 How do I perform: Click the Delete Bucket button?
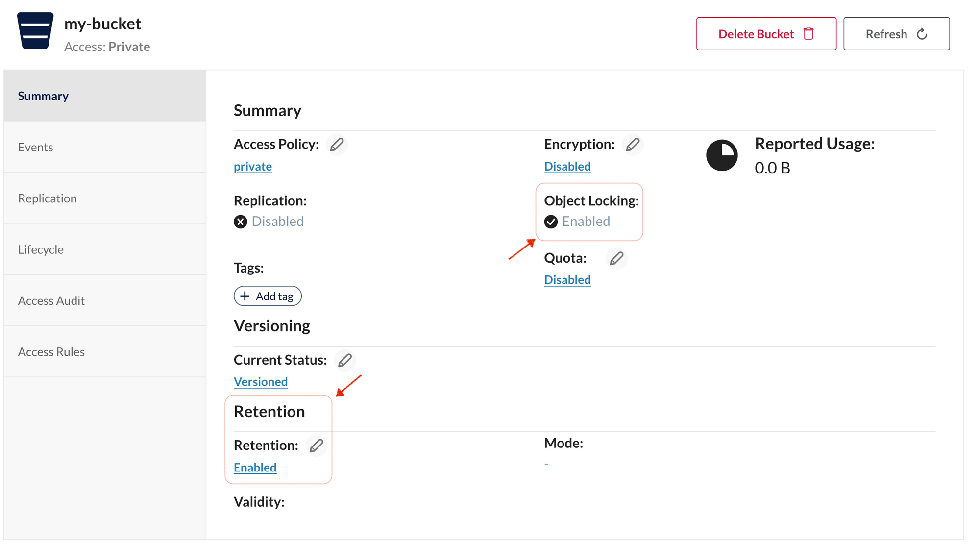coord(766,34)
